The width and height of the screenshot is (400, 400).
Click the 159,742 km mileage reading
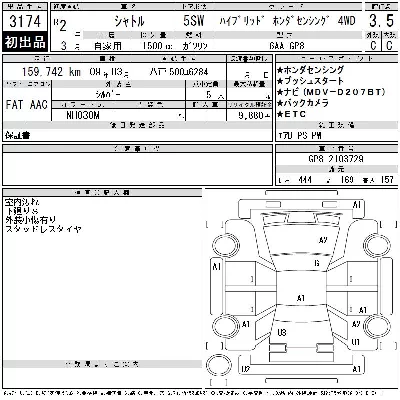tap(51, 72)
